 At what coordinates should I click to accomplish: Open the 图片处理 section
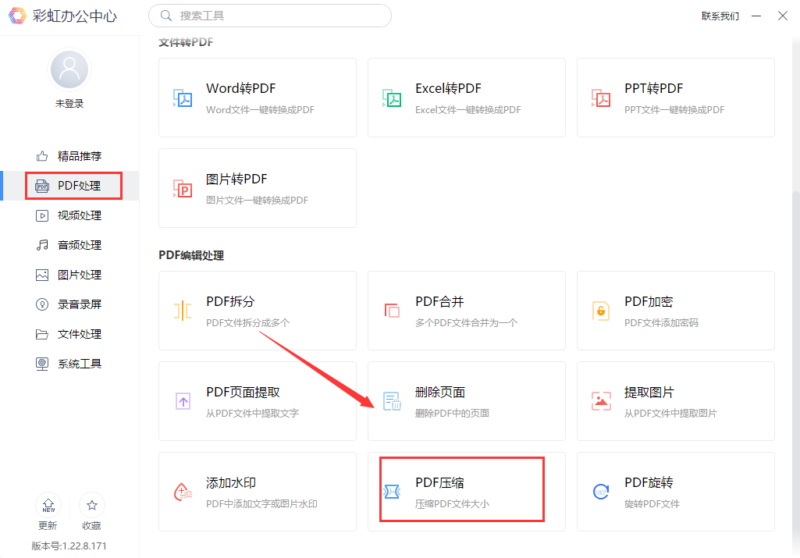pyautogui.click(x=69, y=275)
